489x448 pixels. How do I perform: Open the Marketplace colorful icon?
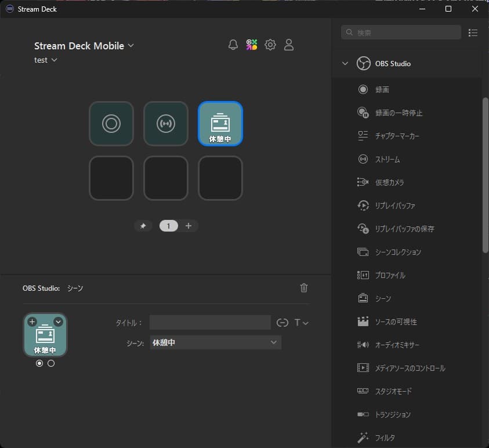pyautogui.click(x=252, y=45)
